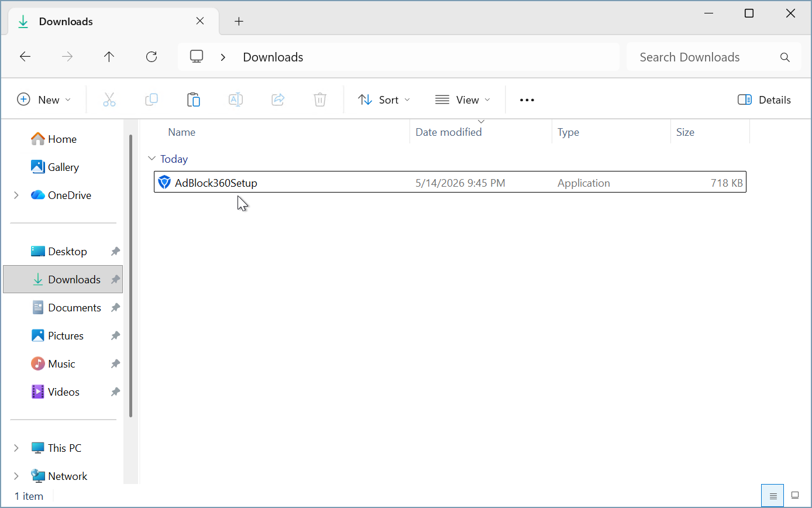
Task: Click the Rename icon in toolbar
Action: 236,99
